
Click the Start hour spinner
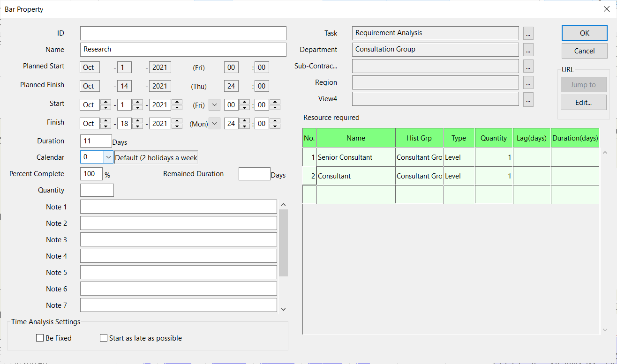[244, 105]
